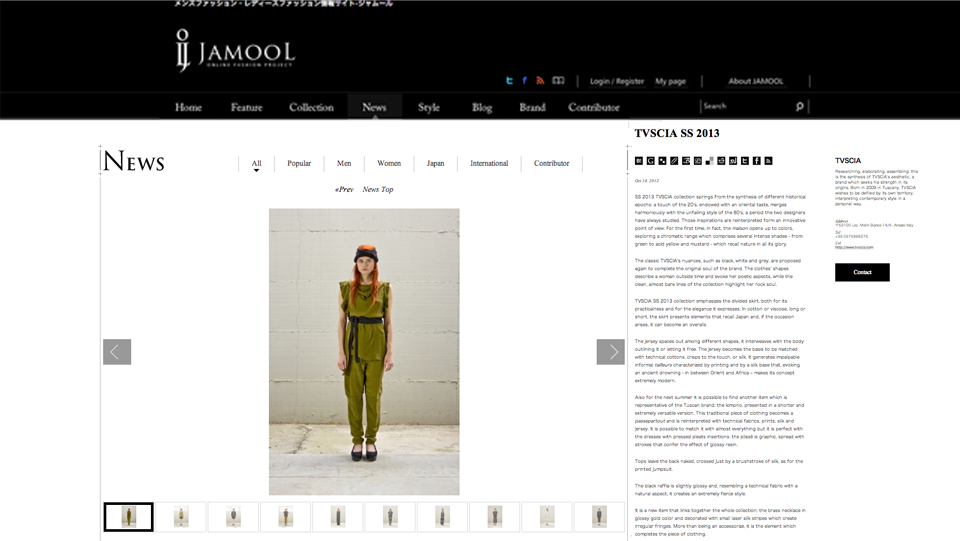The image size is (960, 541).
Task: Open the Collection menu item
Action: pos(311,107)
